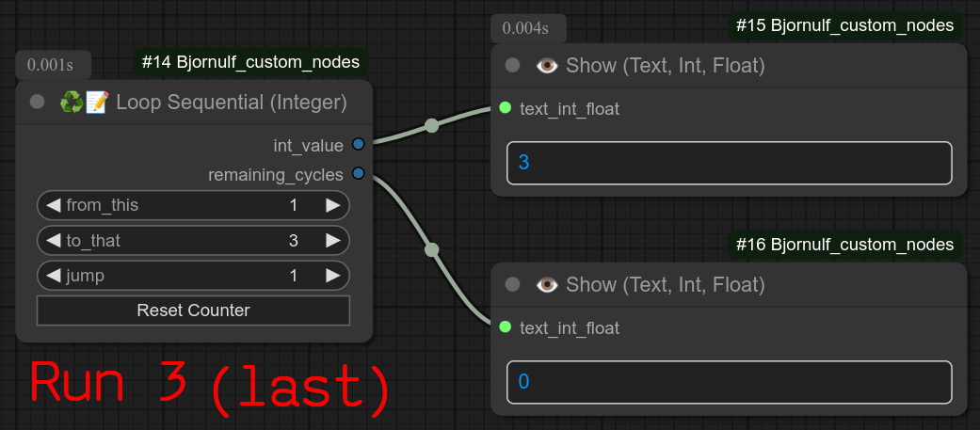980x430 pixels.
Task: Click the #14 Bjornulf_custom_nodes badge
Action: click(250, 63)
